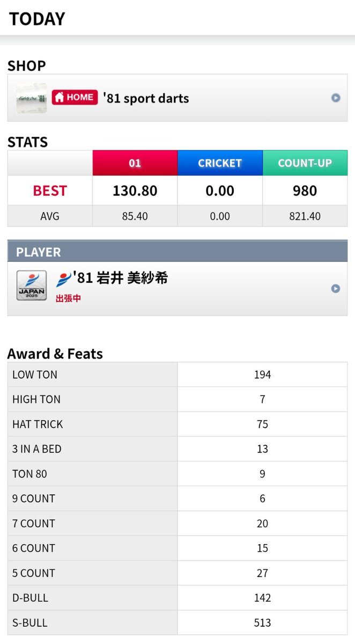Click the JAPAN 2025 player badge icon
The height and width of the screenshot is (644, 355).
coord(31,286)
